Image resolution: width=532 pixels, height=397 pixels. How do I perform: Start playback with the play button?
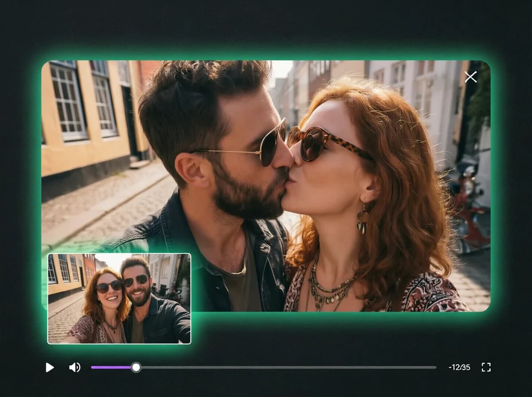click(50, 367)
